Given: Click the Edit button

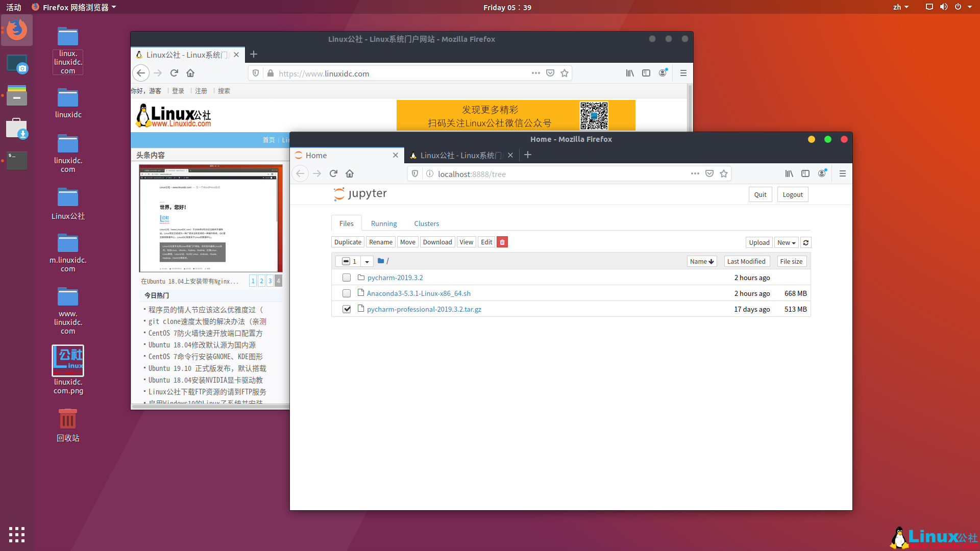Looking at the screenshot, I should [487, 242].
